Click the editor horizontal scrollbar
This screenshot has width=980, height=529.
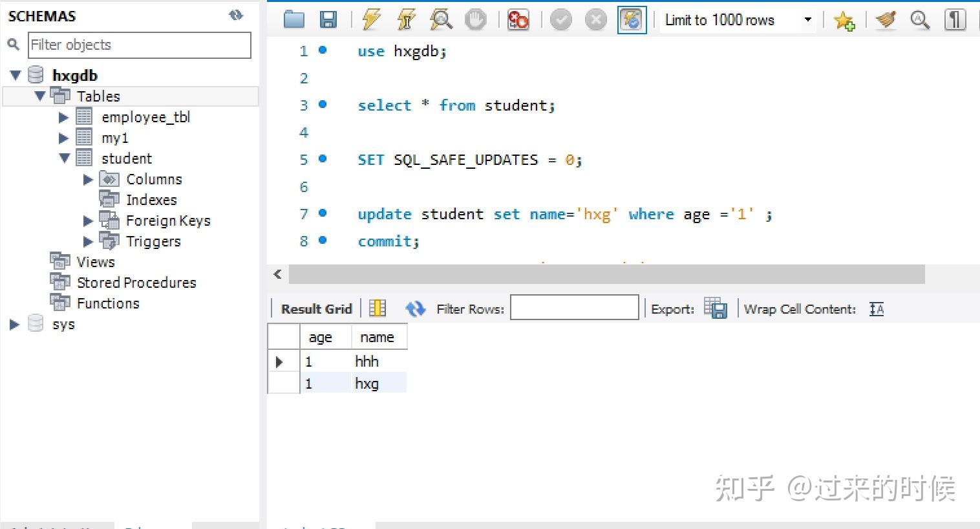tap(606, 274)
